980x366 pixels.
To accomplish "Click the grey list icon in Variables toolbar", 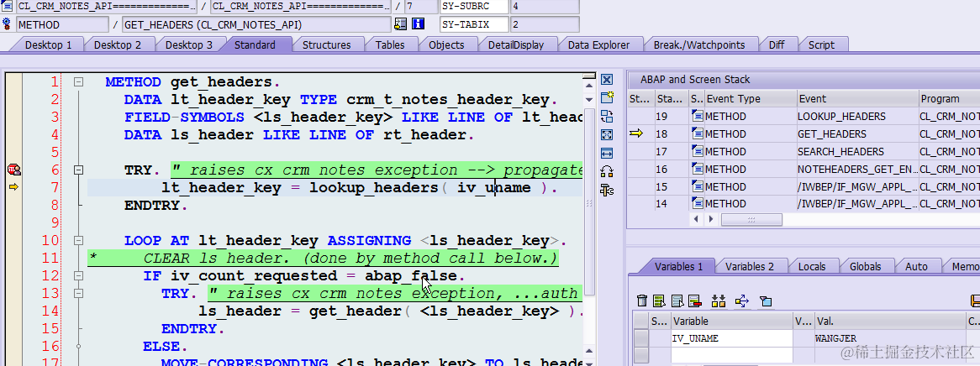I will [677, 301].
